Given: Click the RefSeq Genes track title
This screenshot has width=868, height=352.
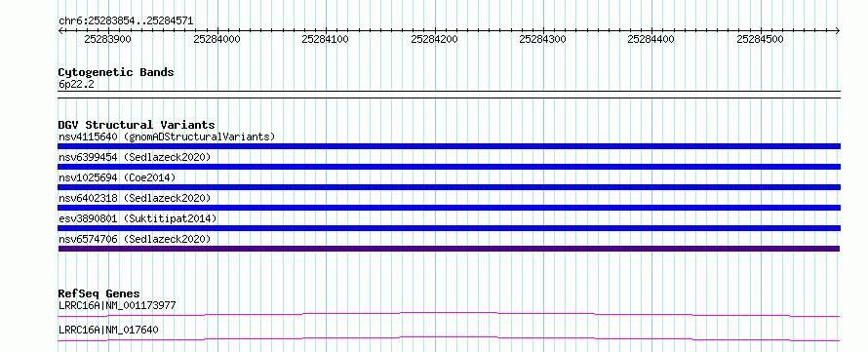Looking at the screenshot, I should click(99, 293).
